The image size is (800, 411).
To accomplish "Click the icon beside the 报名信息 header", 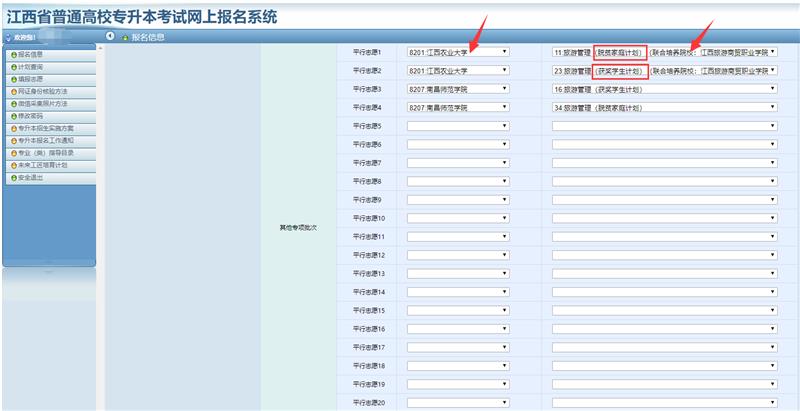I will (x=125, y=38).
